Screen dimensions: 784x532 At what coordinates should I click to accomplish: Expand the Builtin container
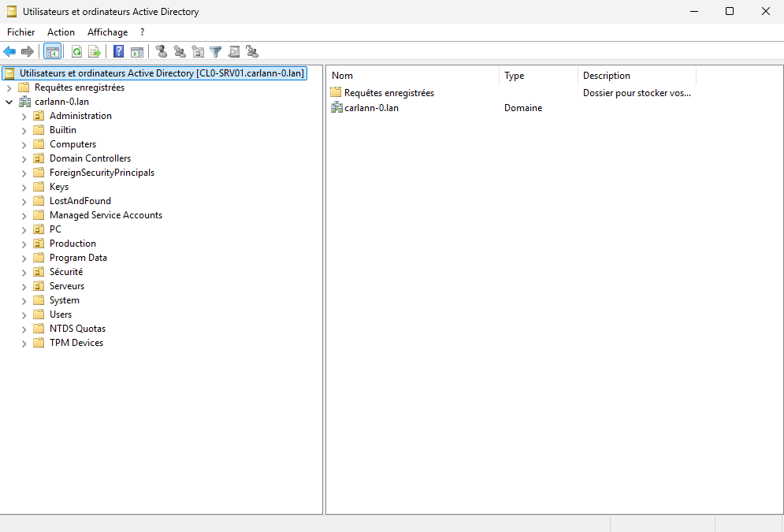[24, 131]
